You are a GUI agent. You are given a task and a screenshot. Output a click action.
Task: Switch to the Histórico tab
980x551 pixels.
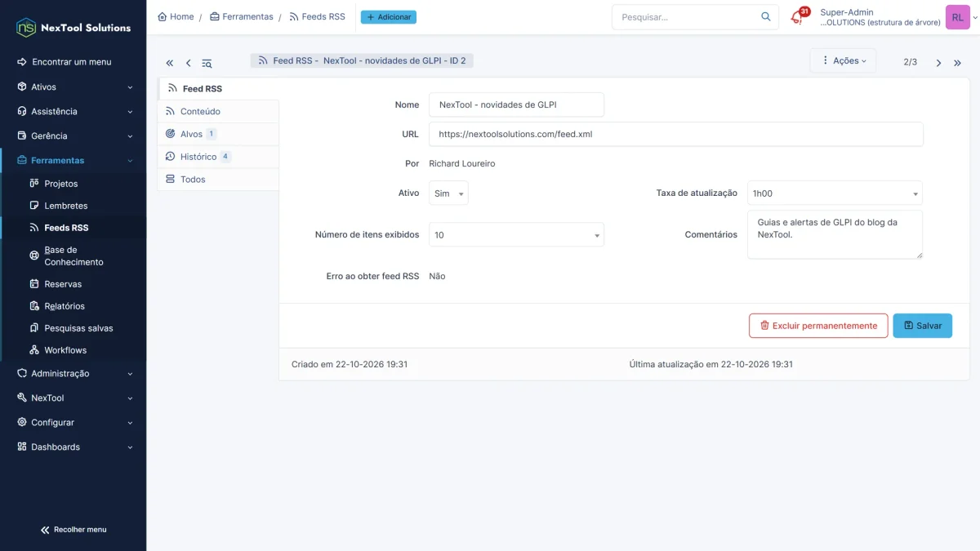pos(217,157)
